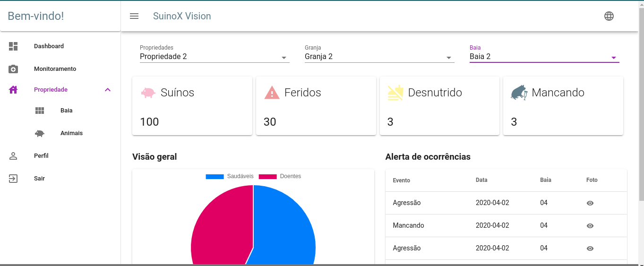Select Propriedade menu item
The image size is (644, 266).
coord(60,90)
